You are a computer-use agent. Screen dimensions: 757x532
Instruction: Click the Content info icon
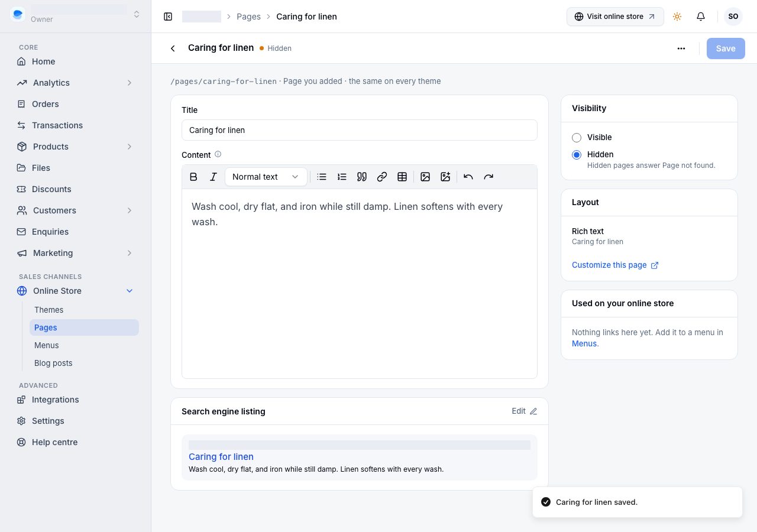tap(218, 154)
